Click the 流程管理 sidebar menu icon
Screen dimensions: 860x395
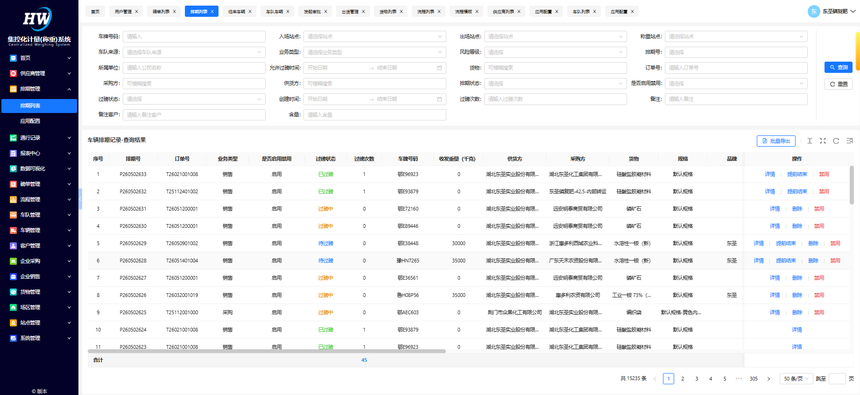pyautogui.click(x=13, y=199)
